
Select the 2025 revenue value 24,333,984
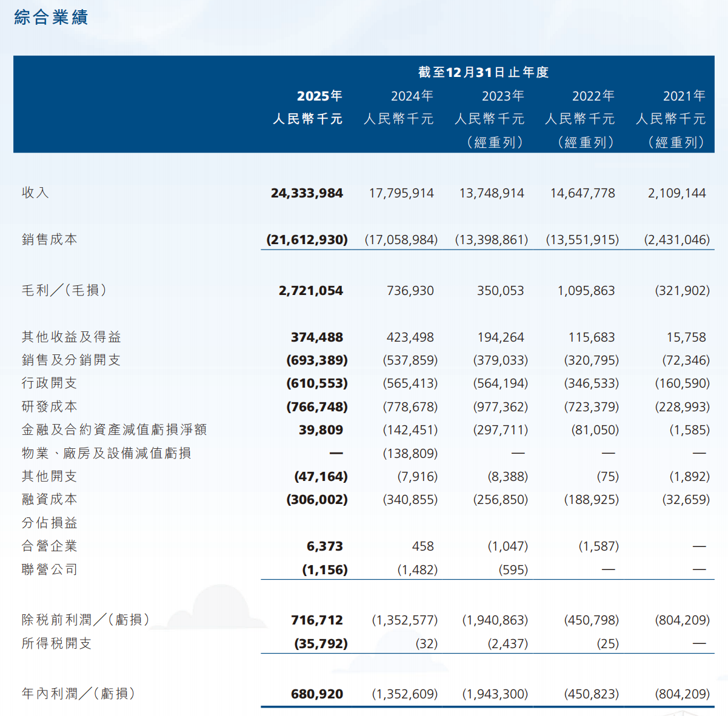(x=307, y=193)
